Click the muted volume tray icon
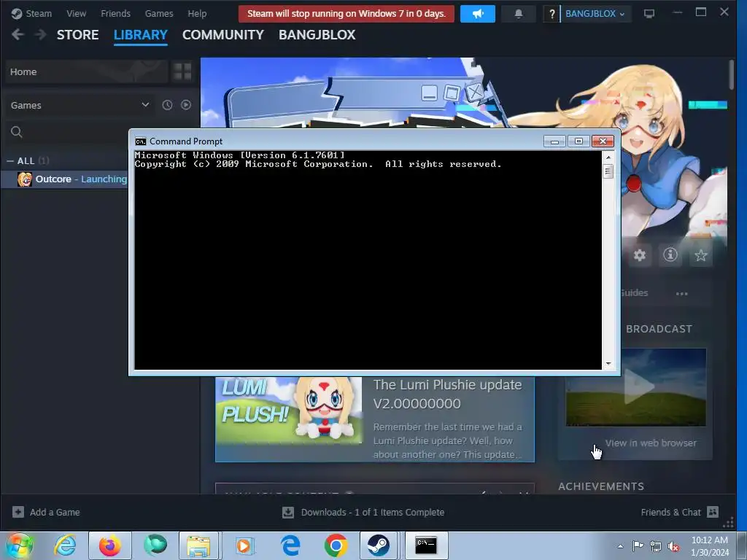 click(673, 546)
